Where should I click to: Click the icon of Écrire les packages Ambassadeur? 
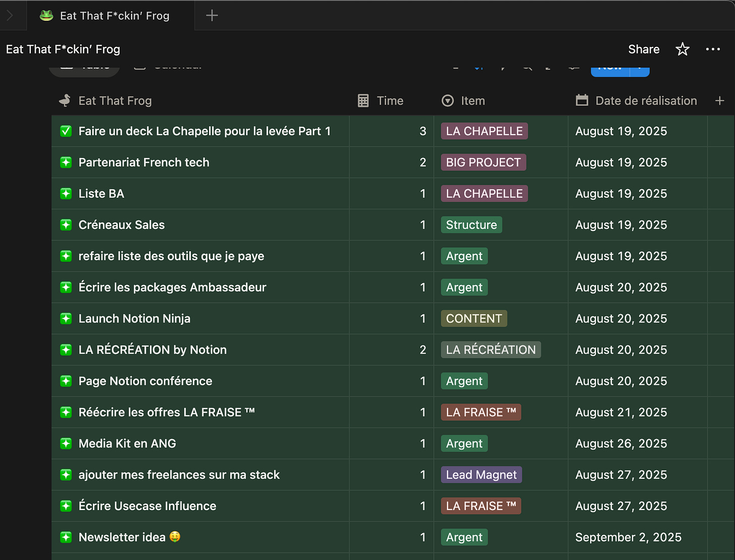pyautogui.click(x=66, y=288)
